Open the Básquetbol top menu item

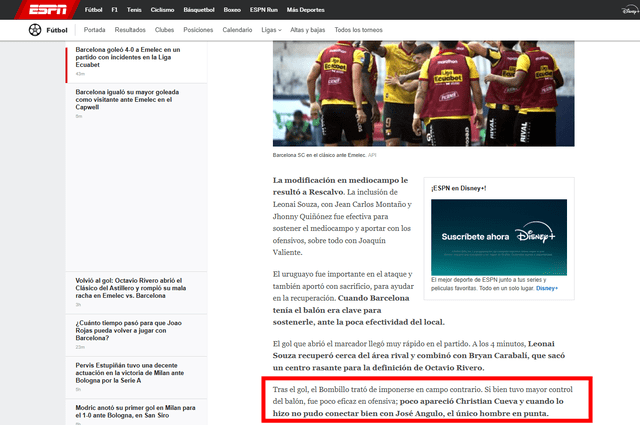pos(199,10)
